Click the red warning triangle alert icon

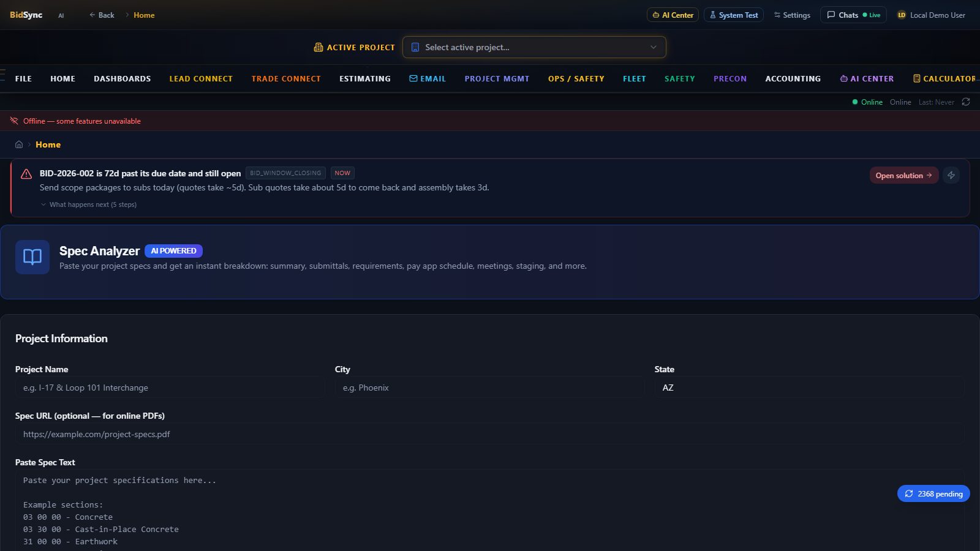pos(26,174)
